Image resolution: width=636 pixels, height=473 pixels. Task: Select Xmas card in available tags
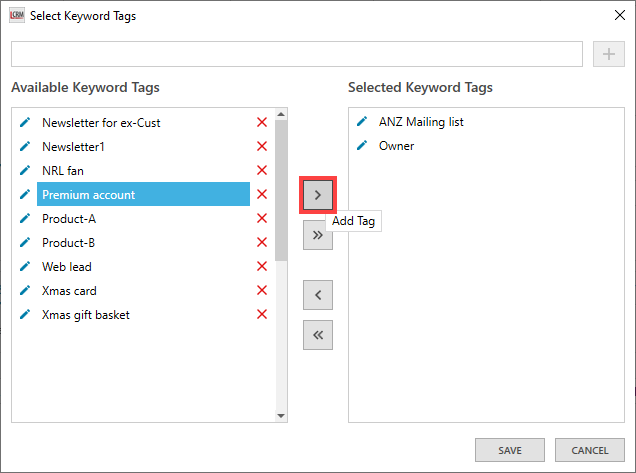click(70, 290)
